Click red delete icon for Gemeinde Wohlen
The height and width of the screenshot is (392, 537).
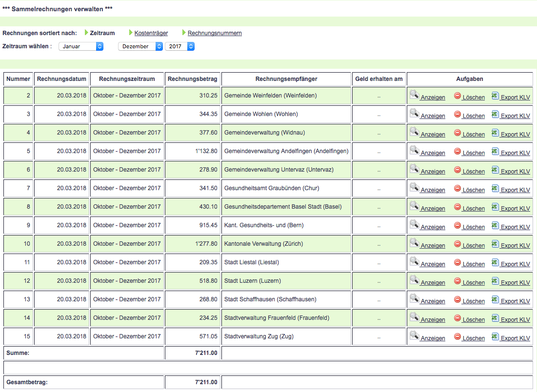pyautogui.click(x=457, y=114)
